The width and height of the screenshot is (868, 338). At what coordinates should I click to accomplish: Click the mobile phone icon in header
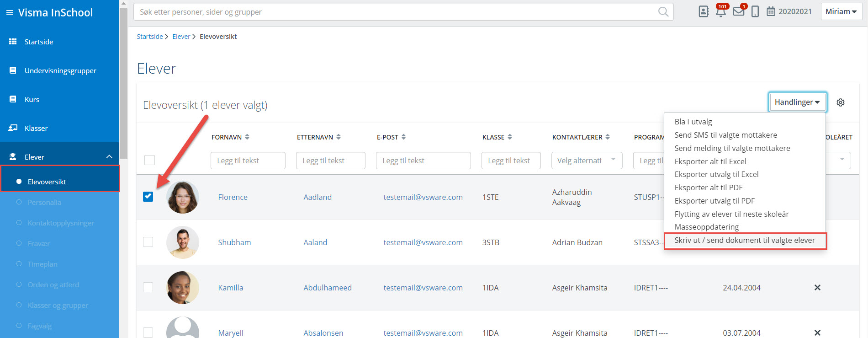coord(755,12)
